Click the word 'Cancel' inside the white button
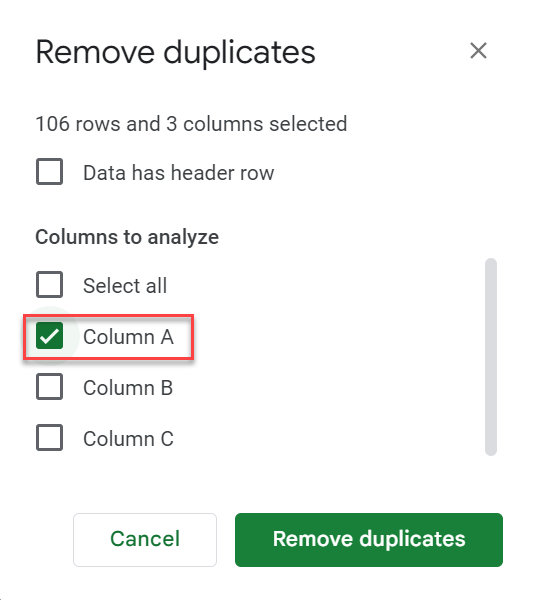The width and height of the screenshot is (536, 600). point(145,539)
